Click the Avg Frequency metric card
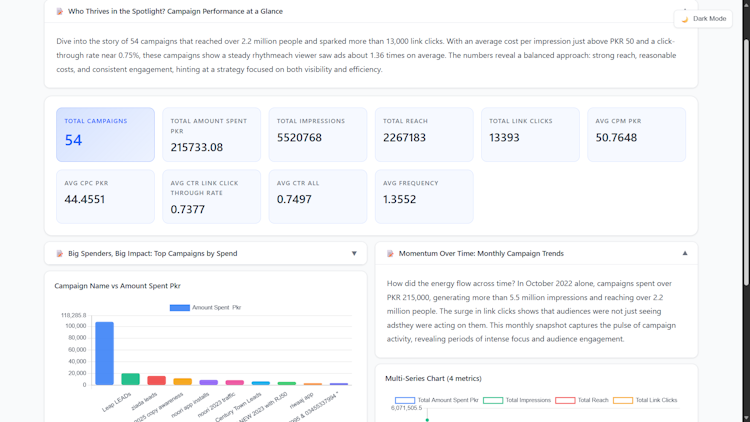750x422 pixels. 424,196
